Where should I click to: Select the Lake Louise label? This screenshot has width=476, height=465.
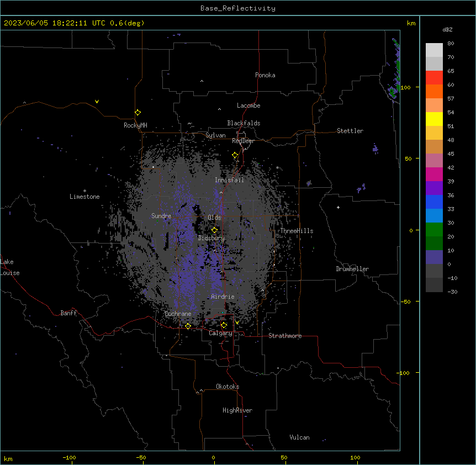click(x=10, y=267)
